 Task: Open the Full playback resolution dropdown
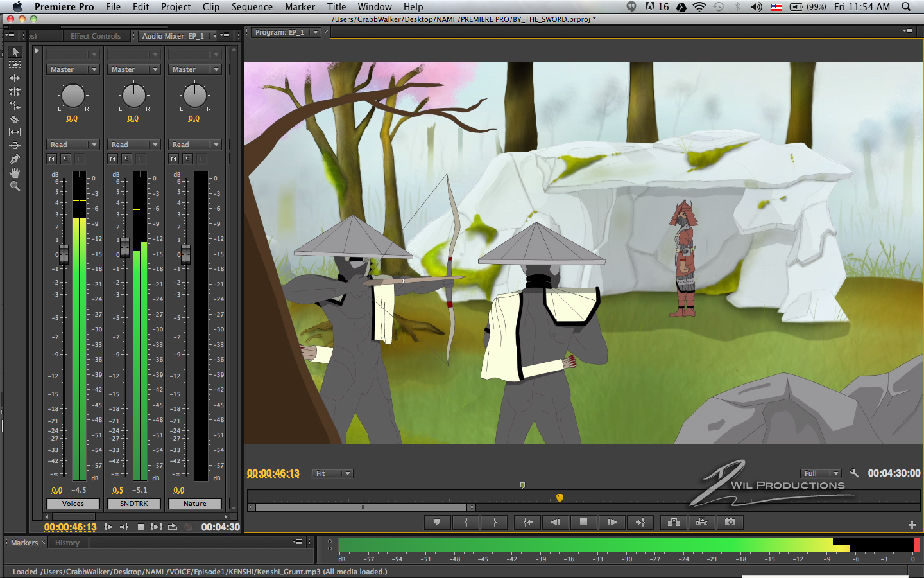pyautogui.click(x=820, y=473)
